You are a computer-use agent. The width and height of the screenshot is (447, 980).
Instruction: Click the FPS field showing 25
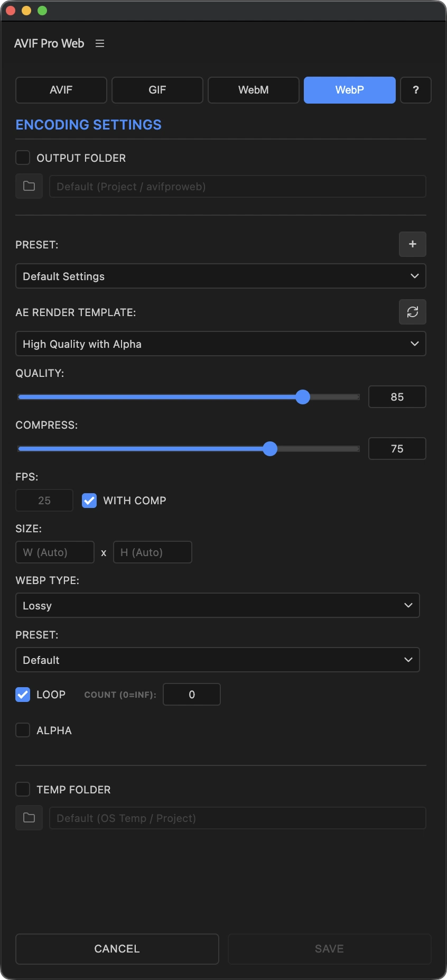tap(44, 500)
